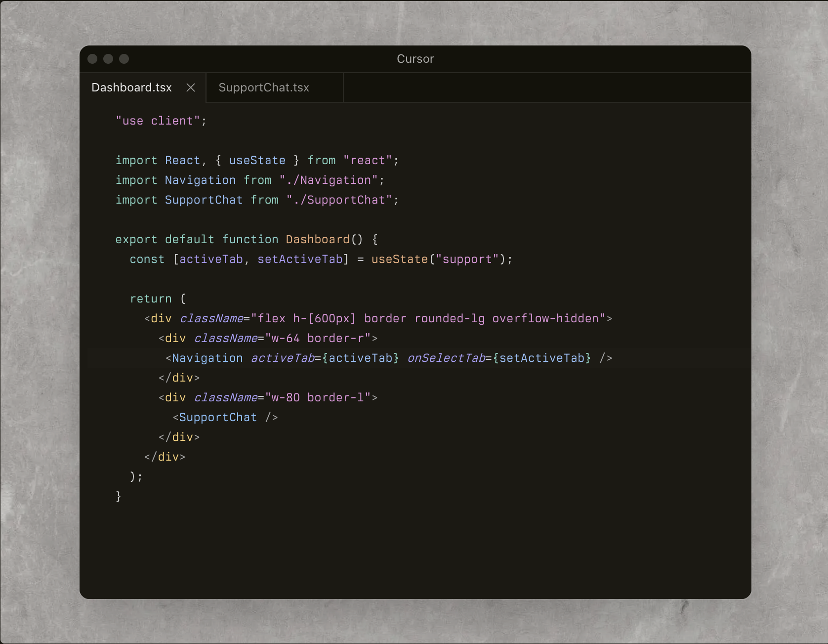This screenshot has width=828, height=644.
Task: Click the red close window button
Action: click(x=92, y=59)
